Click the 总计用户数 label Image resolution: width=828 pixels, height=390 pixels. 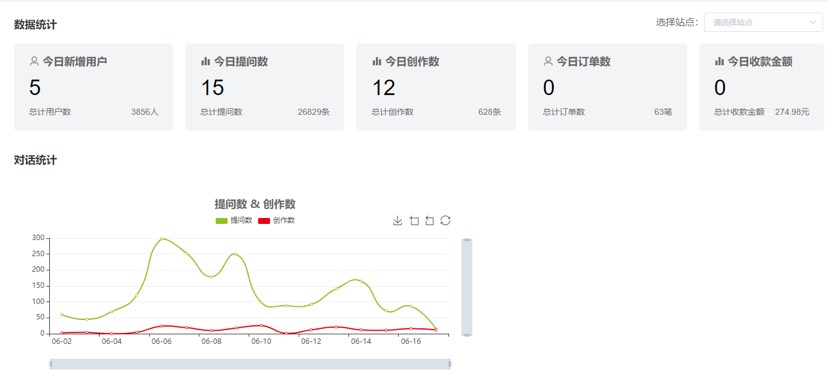click(x=50, y=112)
